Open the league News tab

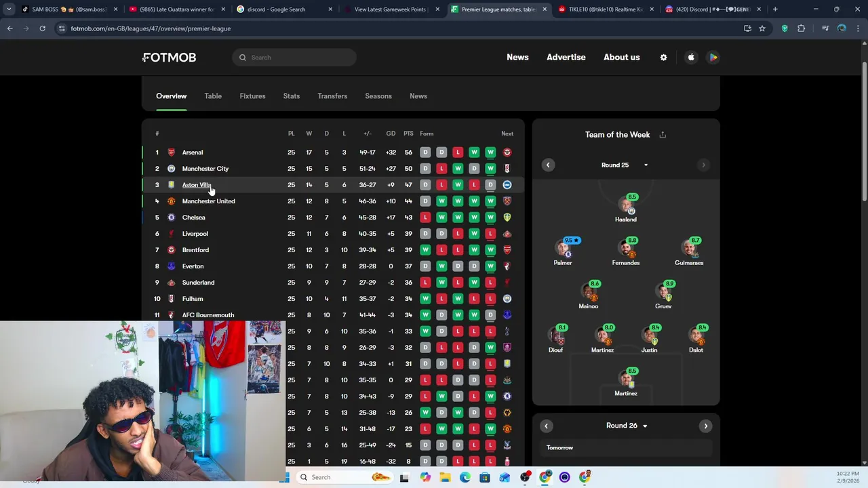coord(418,96)
